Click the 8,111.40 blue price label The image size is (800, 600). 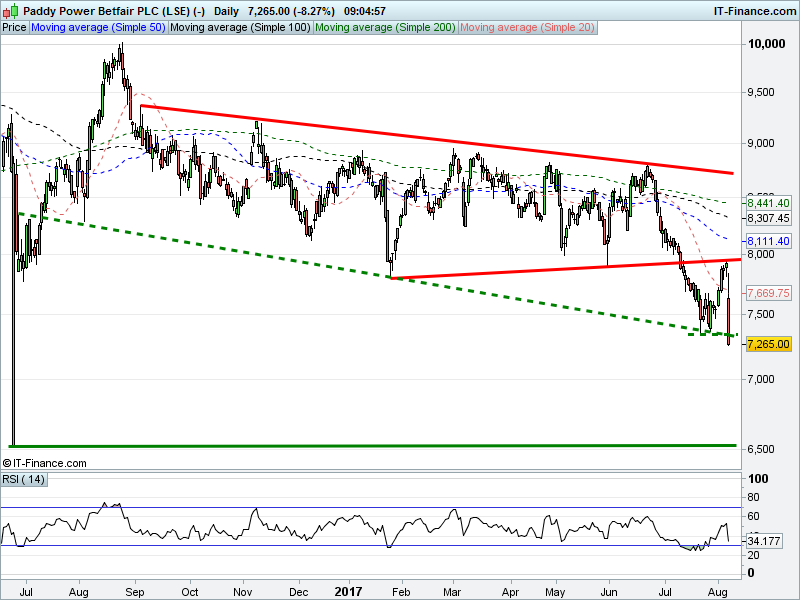(768, 241)
